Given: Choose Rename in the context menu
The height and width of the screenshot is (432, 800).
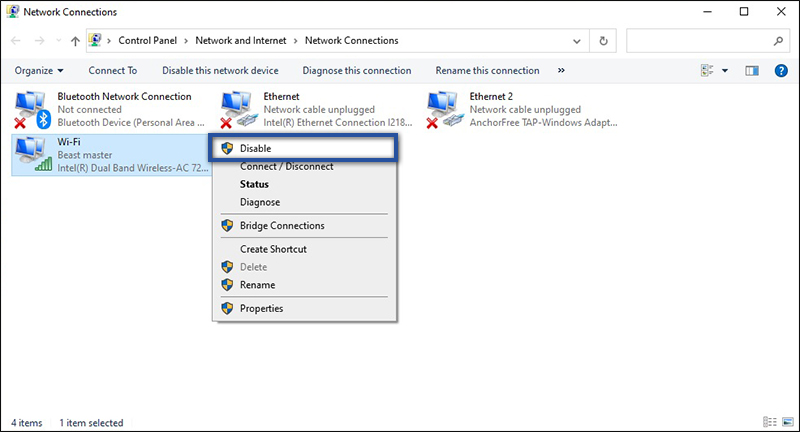Looking at the screenshot, I should pos(304,285).
